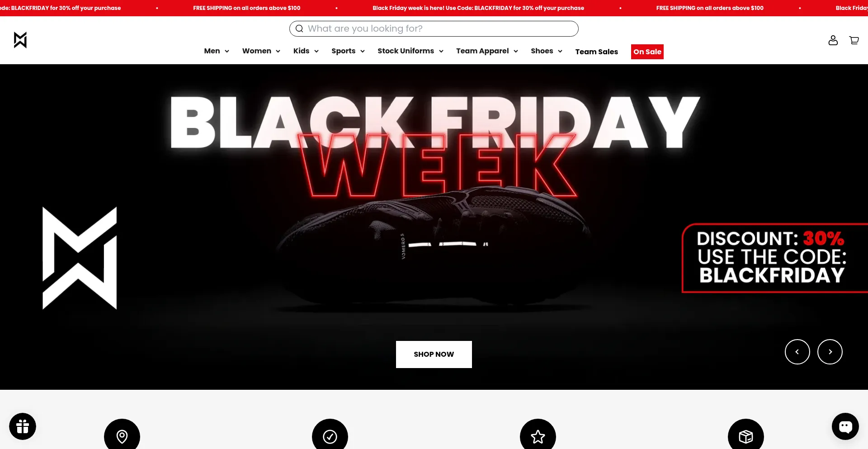Click the site logo in header
The image size is (868, 449).
pyautogui.click(x=20, y=40)
